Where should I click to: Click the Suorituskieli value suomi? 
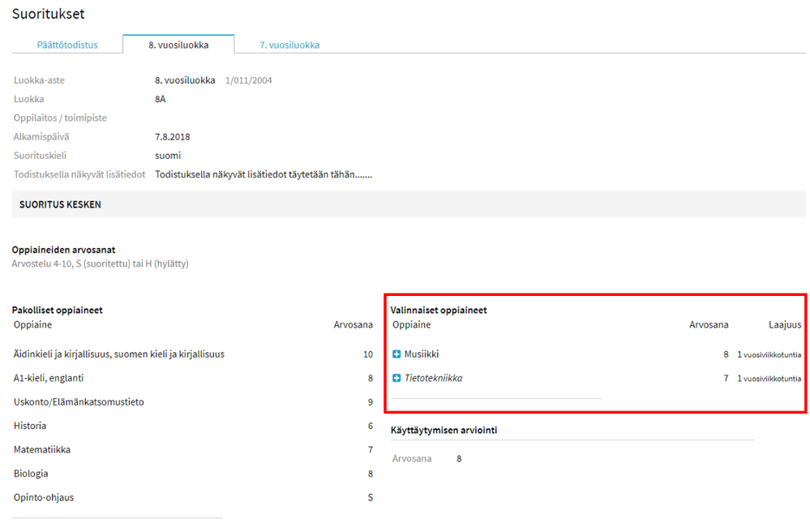click(x=168, y=156)
